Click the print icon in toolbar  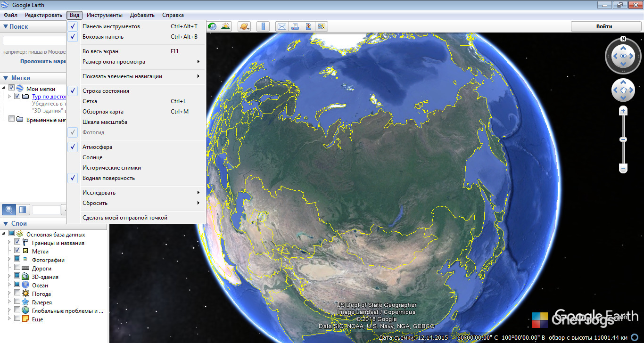pos(295,26)
